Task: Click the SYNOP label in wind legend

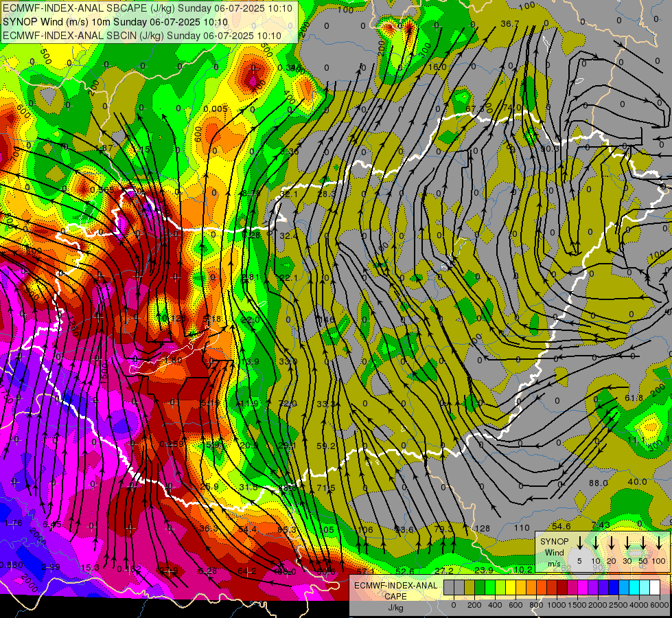Action: coord(554,542)
